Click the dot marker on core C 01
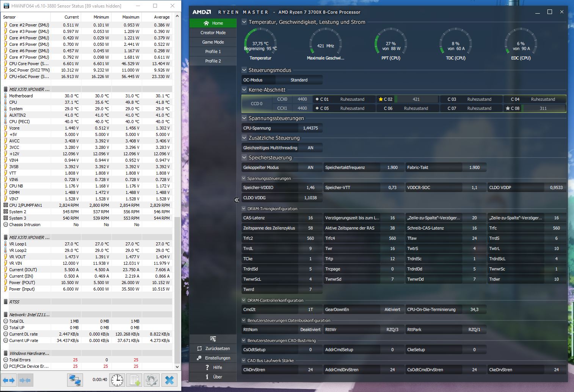 [317, 99]
